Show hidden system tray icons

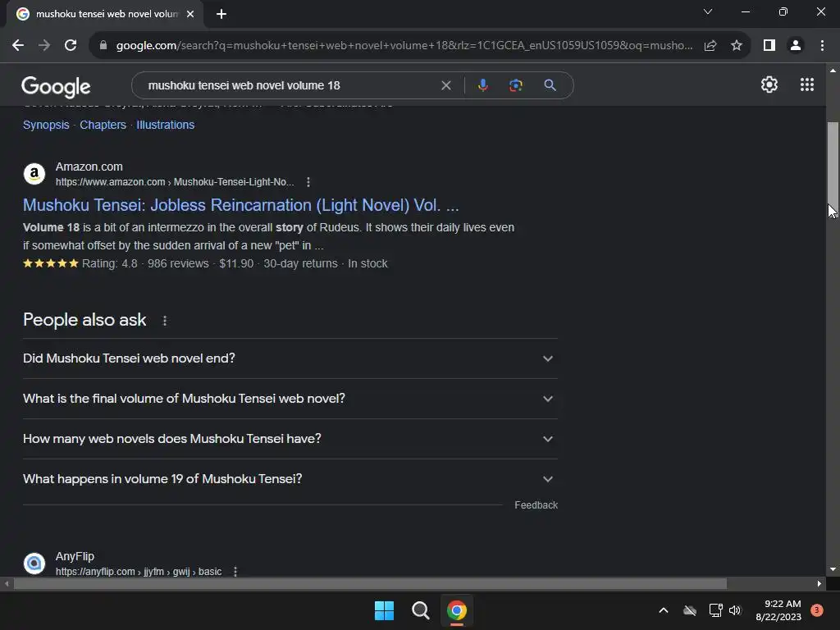(663, 610)
